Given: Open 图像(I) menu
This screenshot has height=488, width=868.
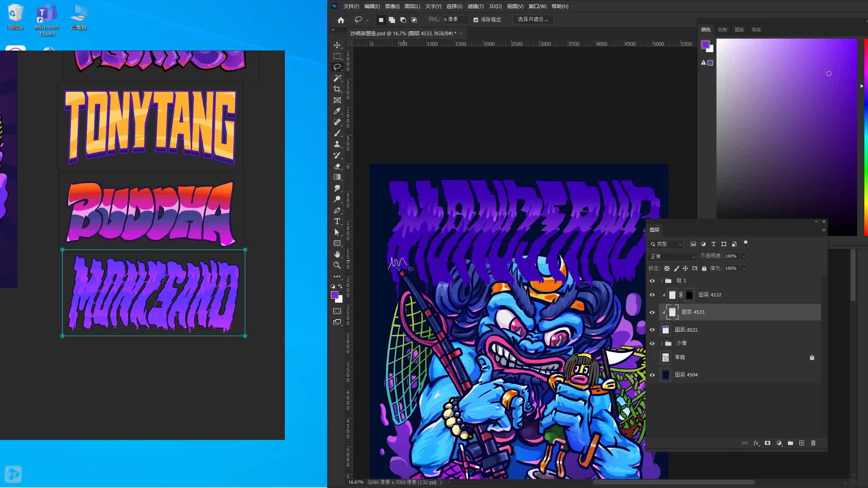Looking at the screenshot, I should point(392,6).
